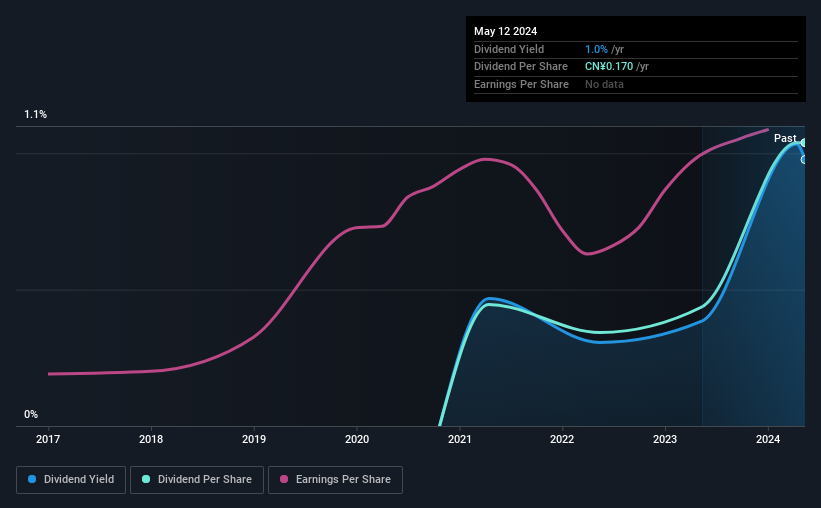This screenshot has width=821, height=508.
Task: Select the 2019 x-axis label
Action: 254,439
